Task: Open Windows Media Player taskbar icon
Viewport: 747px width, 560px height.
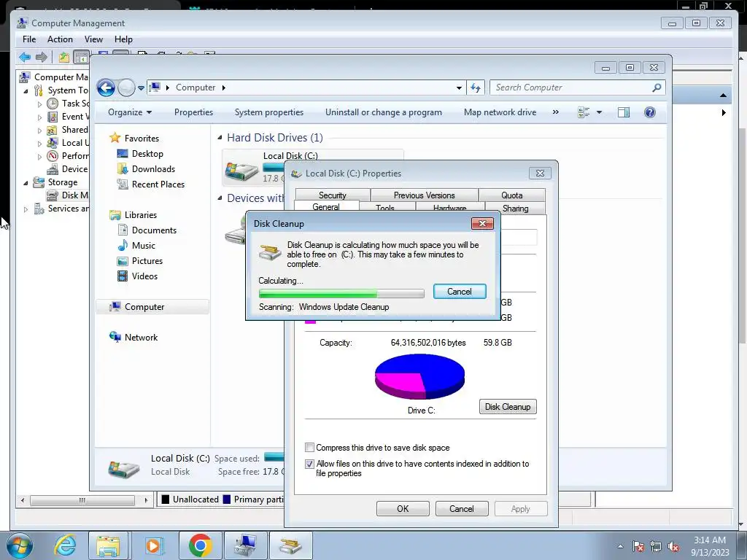Action: (153, 545)
